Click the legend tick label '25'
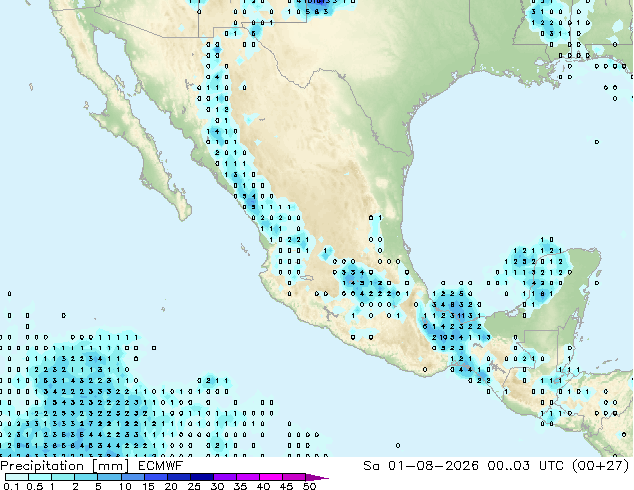 click(194, 486)
